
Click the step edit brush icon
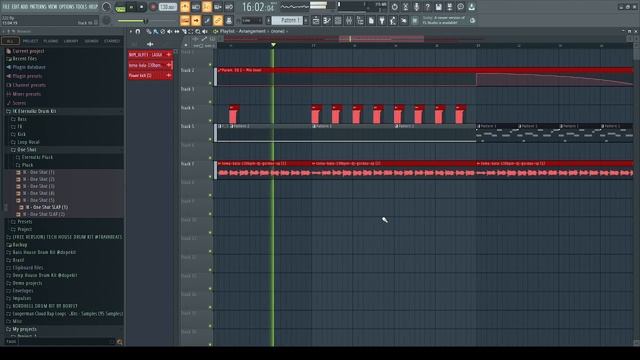207,20
